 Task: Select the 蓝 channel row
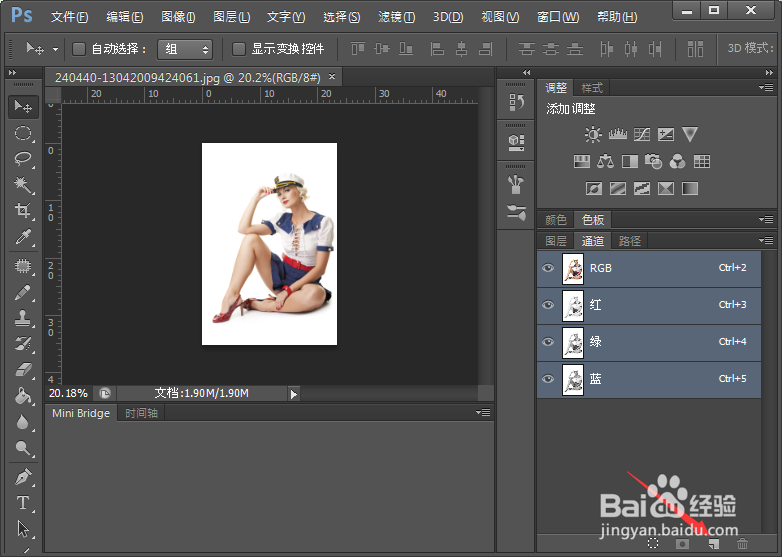(649, 378)
